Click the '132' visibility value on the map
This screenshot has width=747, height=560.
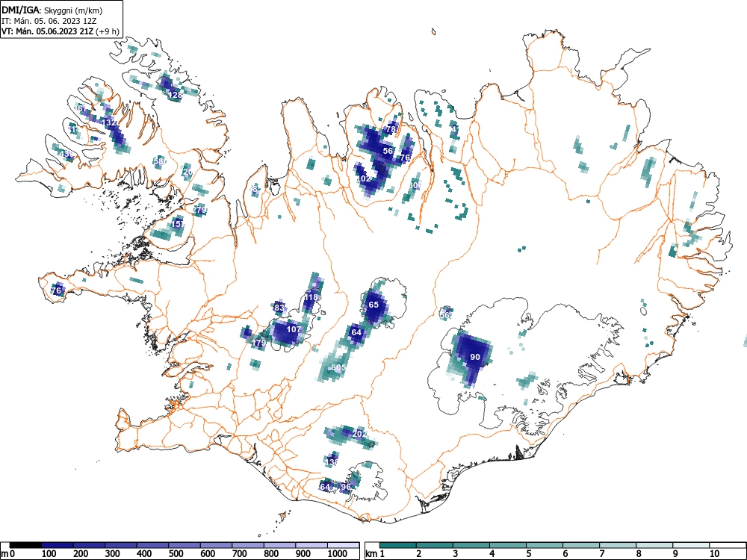click(x=110, y=123)
